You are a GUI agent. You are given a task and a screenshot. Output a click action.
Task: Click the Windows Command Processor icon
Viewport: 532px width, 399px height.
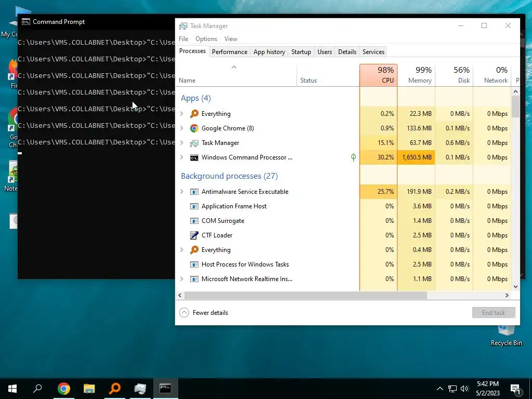pos(194,157)
